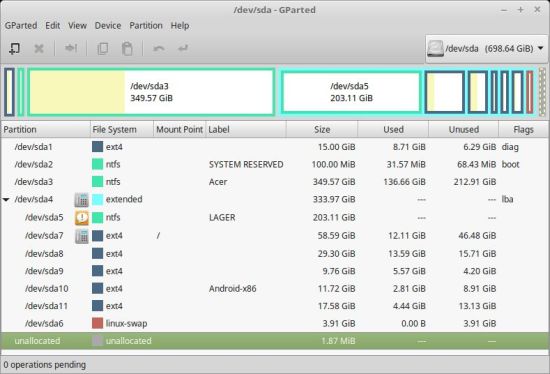
Task: Click the Paste partition toolbar icon
Action: (x=127, y=48)
